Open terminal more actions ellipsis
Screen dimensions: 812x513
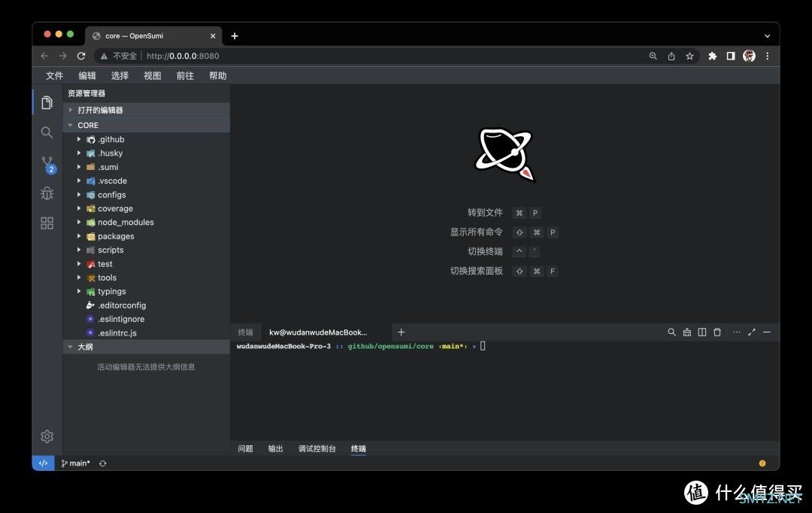(x=736, y=332)
